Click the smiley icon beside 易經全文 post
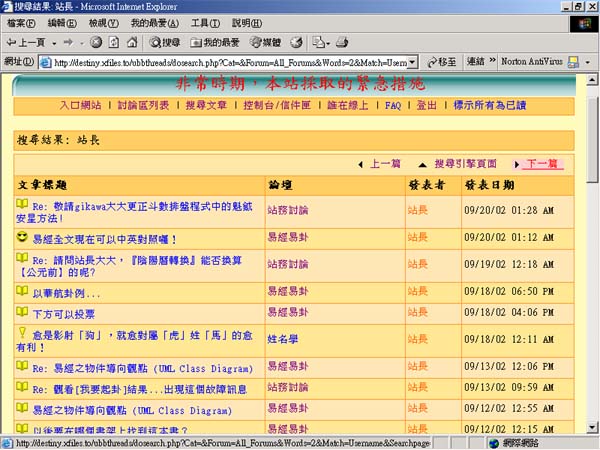 22,238
